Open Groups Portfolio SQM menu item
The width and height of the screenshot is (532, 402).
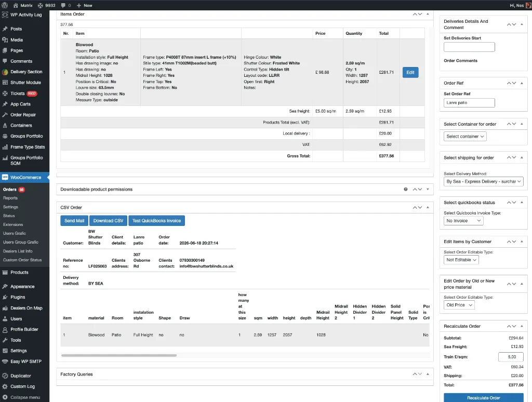coord(26,160)
